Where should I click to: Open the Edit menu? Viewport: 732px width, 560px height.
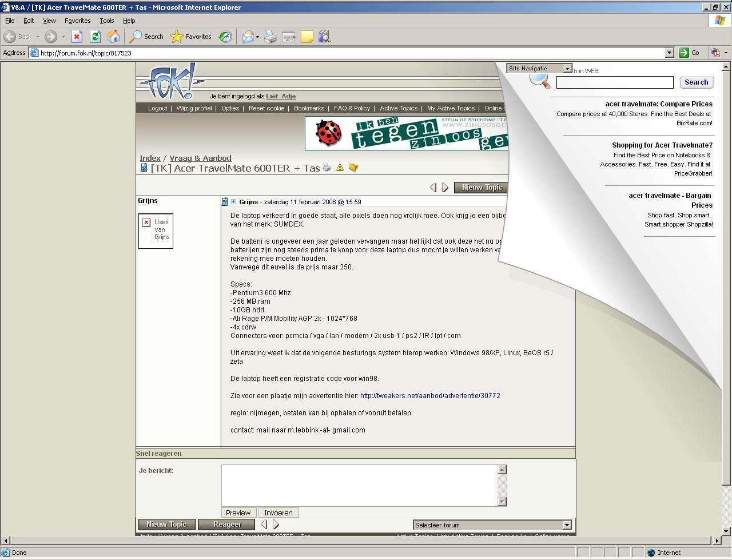[x=29, y=21]
